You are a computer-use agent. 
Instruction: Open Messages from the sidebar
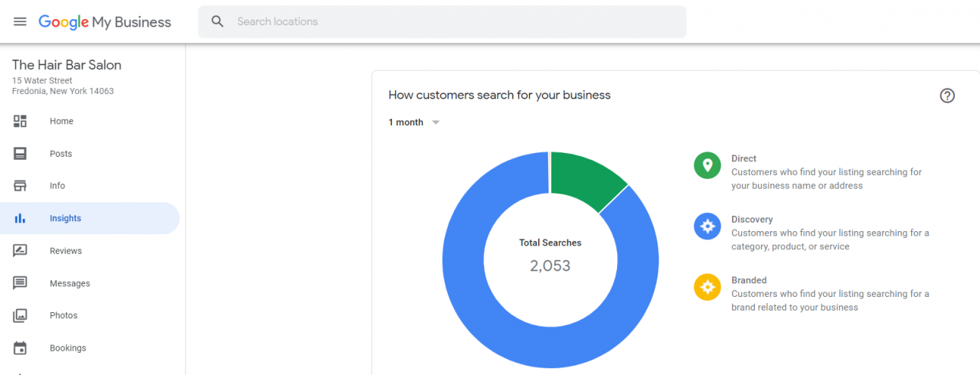click(90, 283)
